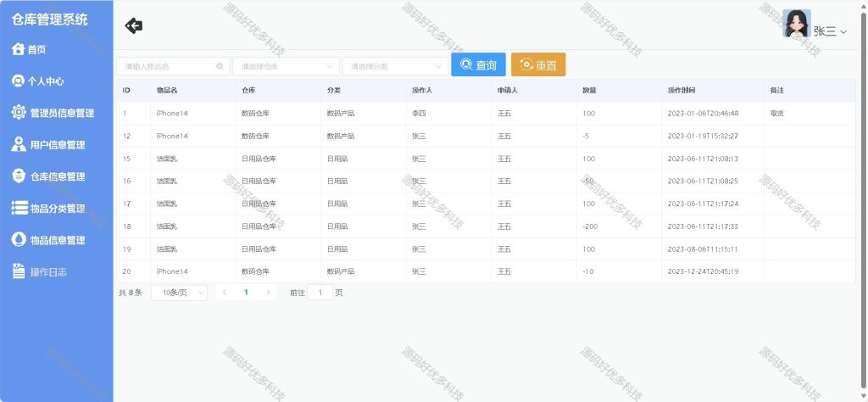
Task: Click the 查询 search button
Action: (x=478, y=64)
